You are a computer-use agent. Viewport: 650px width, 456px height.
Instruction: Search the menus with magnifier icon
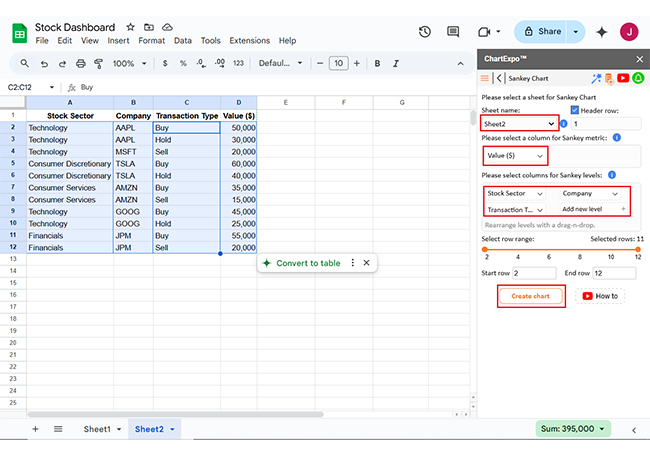24,63
